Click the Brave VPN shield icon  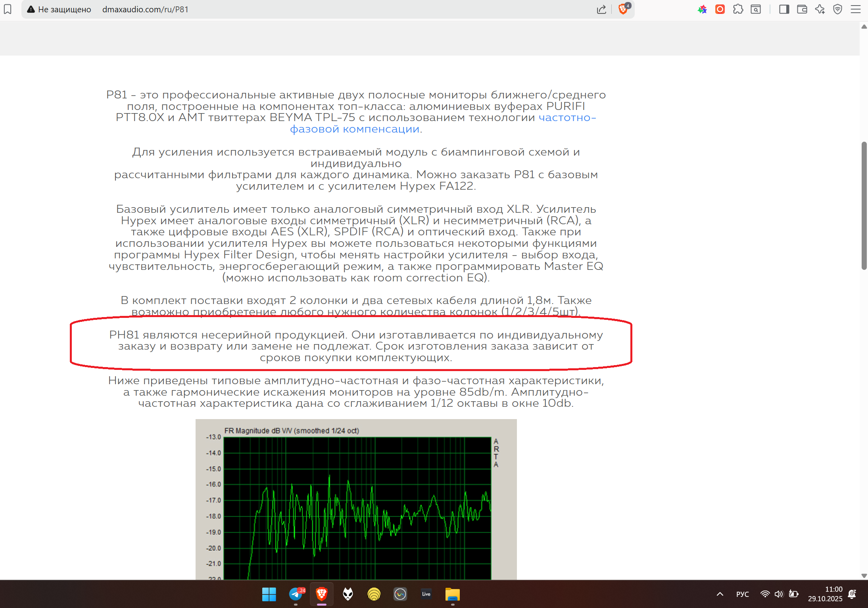pos(837,9)
